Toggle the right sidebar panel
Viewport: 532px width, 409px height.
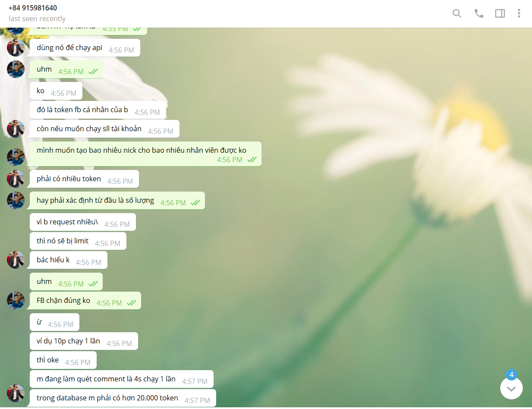tap(500, 13)
